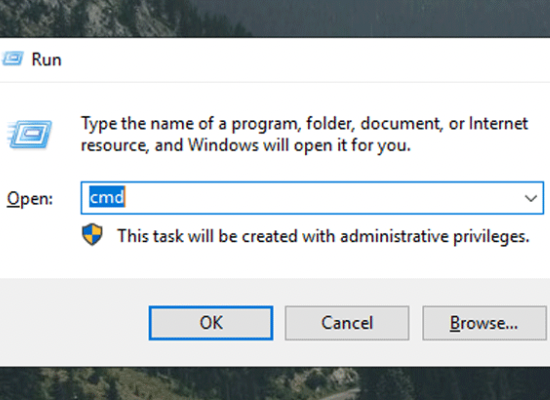Open the Browse... file picker
The height and width of the screenshot is (400, 550).
pyautogui.click(x=484, y=323)
